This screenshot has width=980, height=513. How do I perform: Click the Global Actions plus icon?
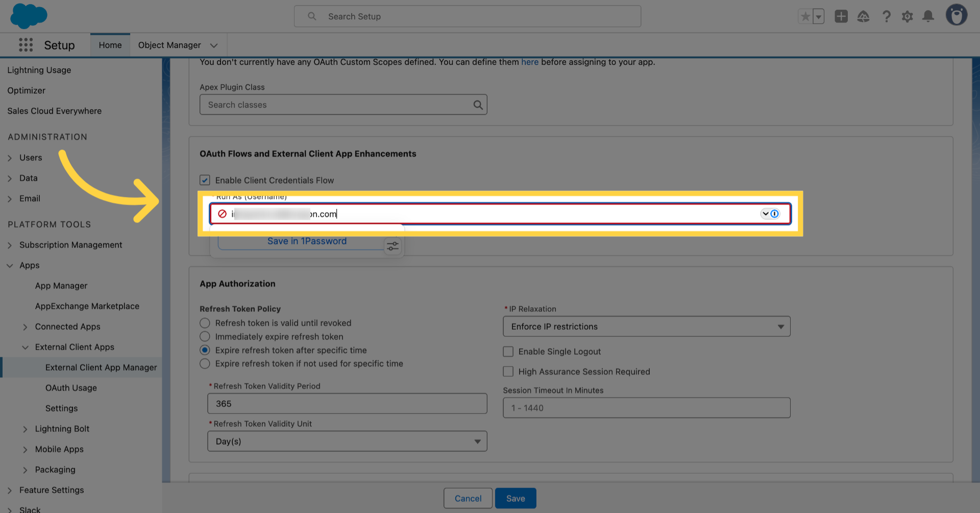(x=841, y=17)
